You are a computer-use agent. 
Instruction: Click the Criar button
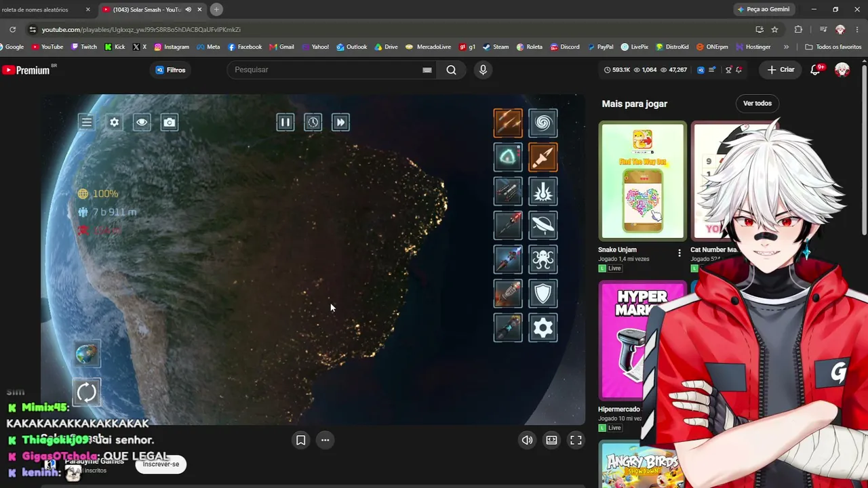[x=781, y=70]
